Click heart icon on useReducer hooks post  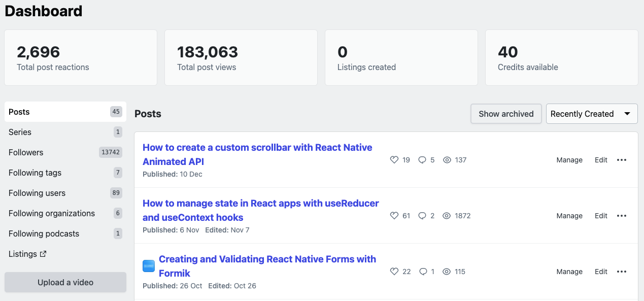pyautogui.click(x=394, y=216)
